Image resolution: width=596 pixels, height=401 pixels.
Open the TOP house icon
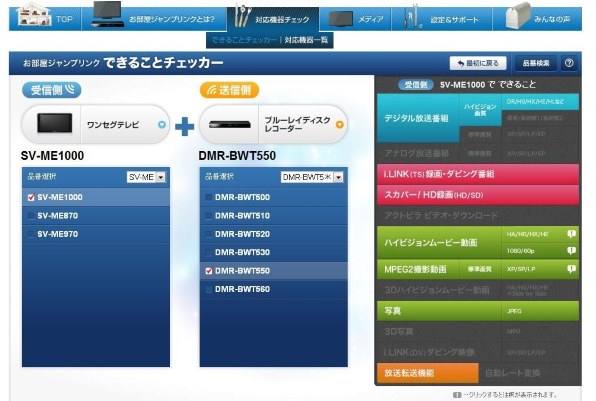coord(33,14)
